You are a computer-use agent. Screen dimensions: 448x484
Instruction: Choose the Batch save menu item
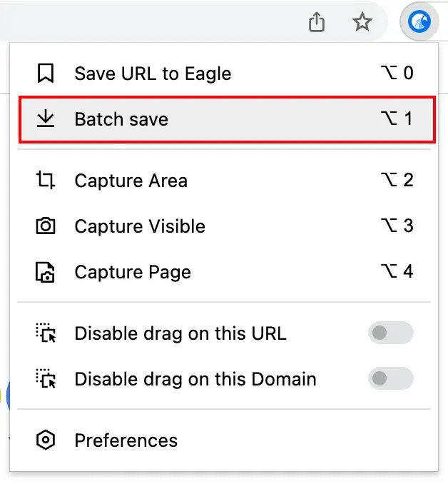coord(227,119)
